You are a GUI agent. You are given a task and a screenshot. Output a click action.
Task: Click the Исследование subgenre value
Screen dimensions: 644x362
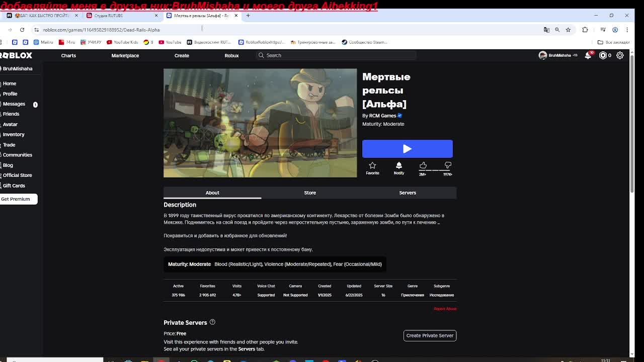click(442, 295)
